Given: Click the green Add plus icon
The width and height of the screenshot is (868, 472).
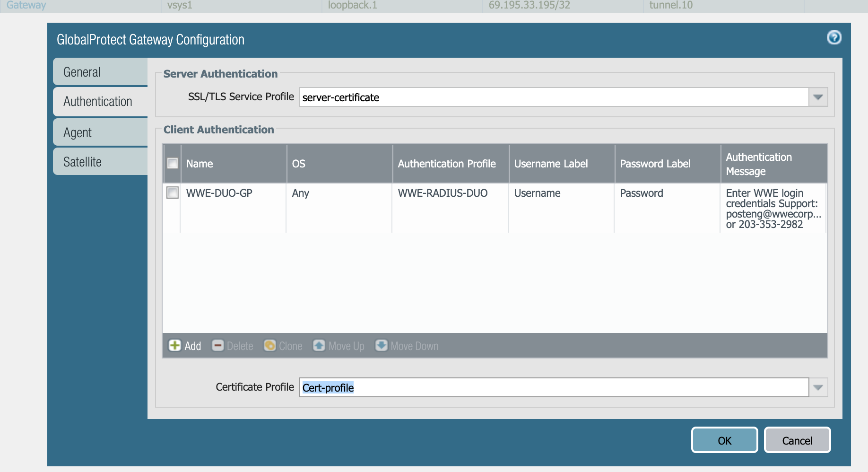Looking at the screenshot, I should click(175, 346).
